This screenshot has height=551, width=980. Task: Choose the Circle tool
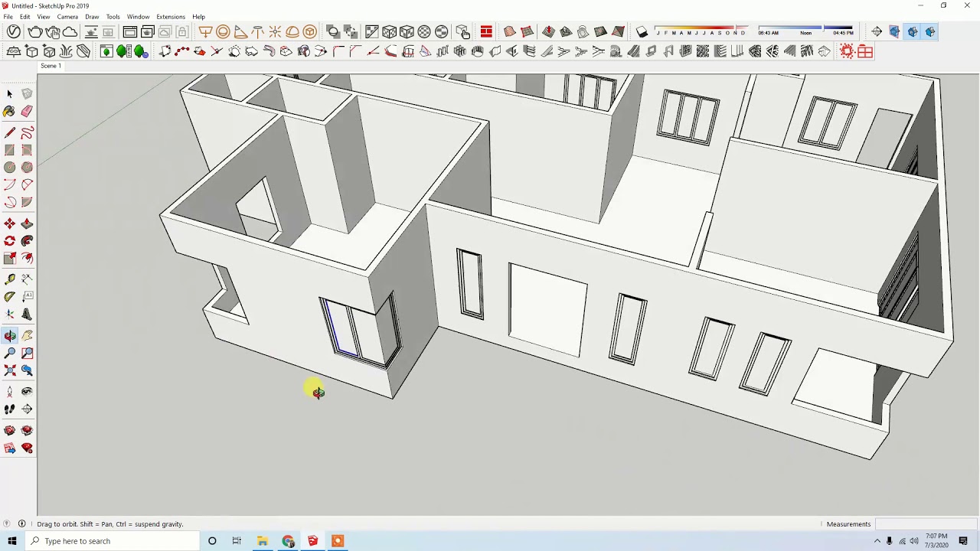tap(10, 168)
